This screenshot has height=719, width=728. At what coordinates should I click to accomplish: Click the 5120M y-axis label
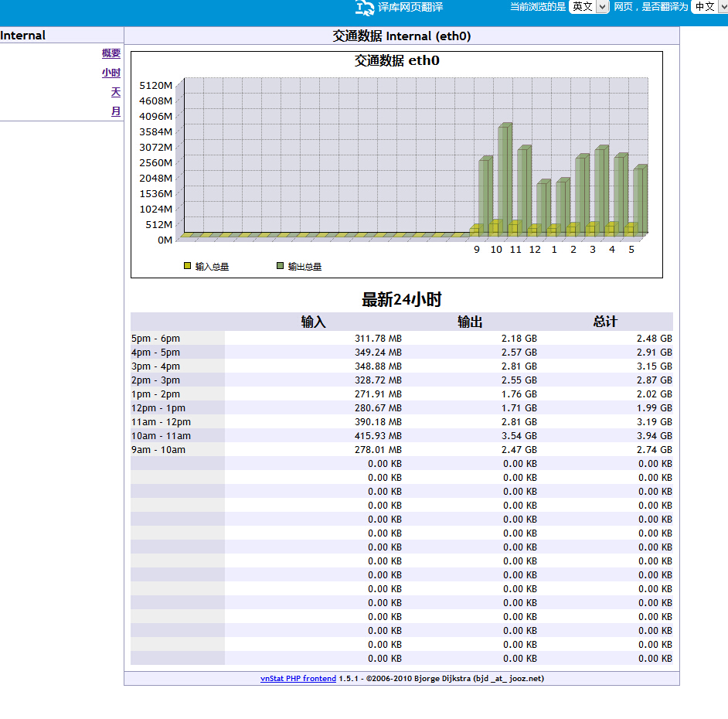pyautogui.click(x=155, y=86)
